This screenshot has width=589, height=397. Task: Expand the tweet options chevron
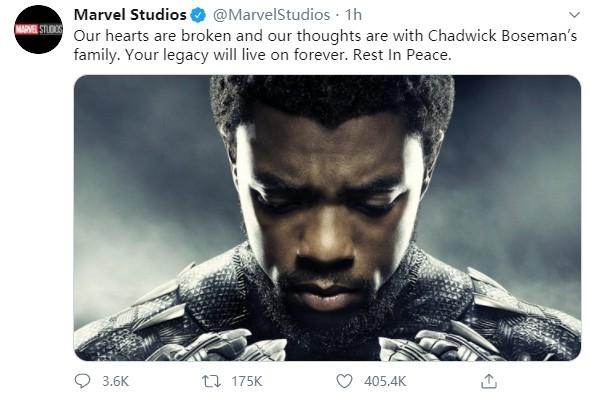[x=574, y=15]
